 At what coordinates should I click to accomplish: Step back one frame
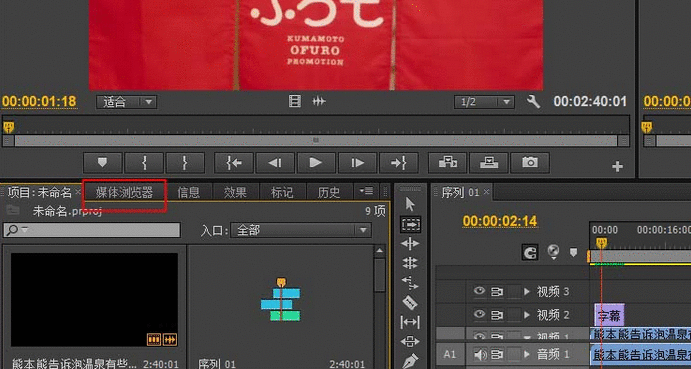(275, 163)
